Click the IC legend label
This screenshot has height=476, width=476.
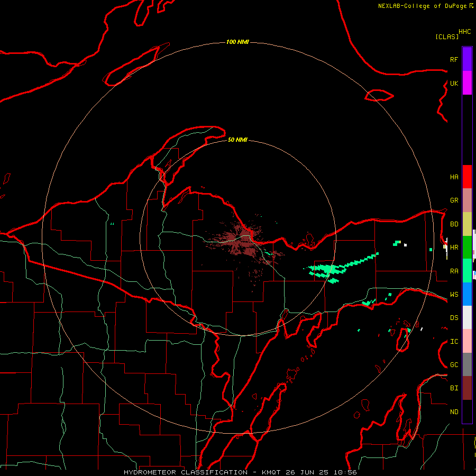454,342
